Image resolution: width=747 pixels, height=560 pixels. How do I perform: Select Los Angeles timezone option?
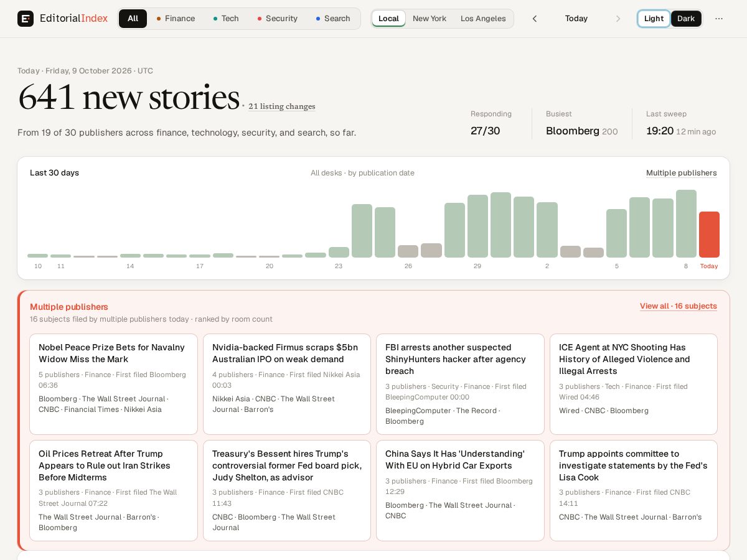(483, 19)
